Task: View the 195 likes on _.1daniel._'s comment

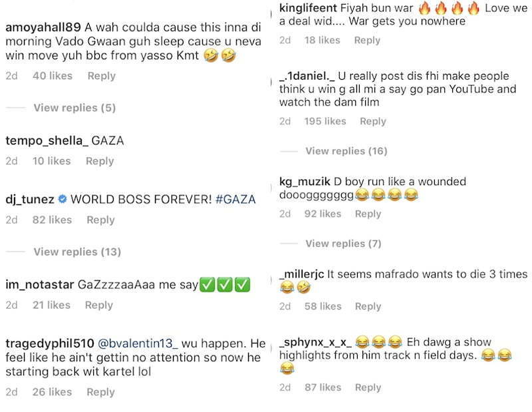Action: click(325, 121)
